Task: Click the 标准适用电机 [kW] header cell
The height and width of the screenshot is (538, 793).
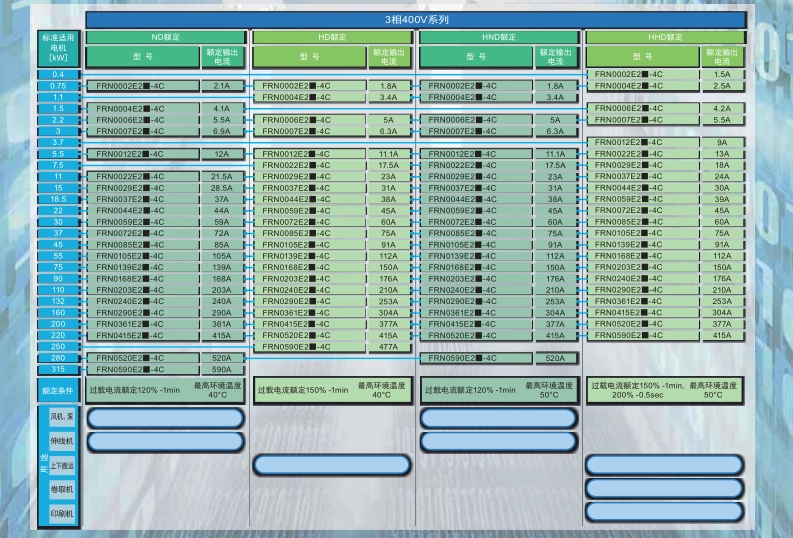Action: [x=58, y=48]
